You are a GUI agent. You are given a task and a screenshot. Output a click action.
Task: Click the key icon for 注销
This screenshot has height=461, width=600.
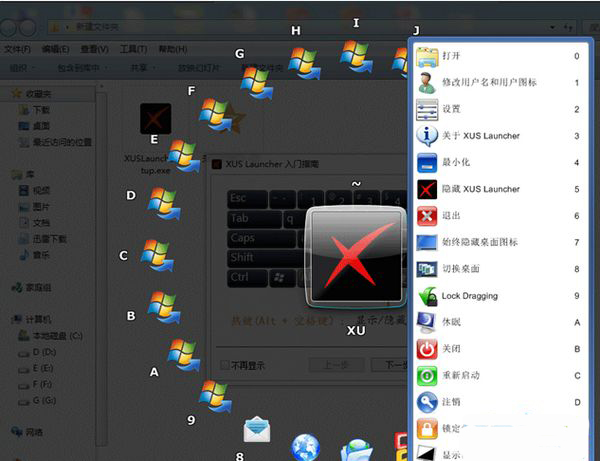[x=427, y=402]
